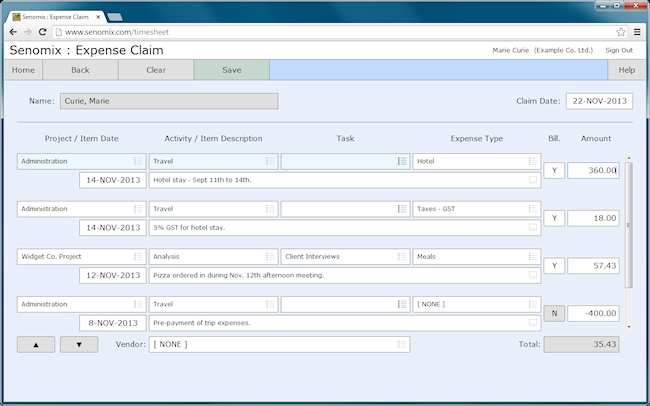Click Back in the toolbar
The width and height of the screenshot is (650, 406).
click(80, 70)
